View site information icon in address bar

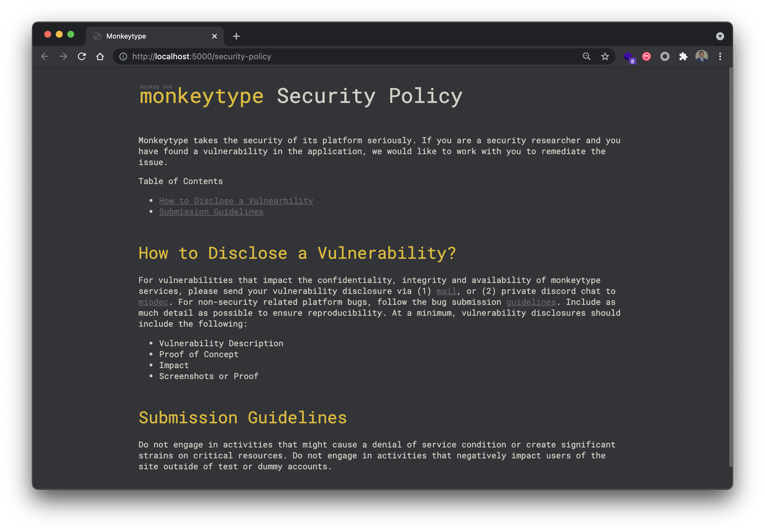(x=123, y=56)
